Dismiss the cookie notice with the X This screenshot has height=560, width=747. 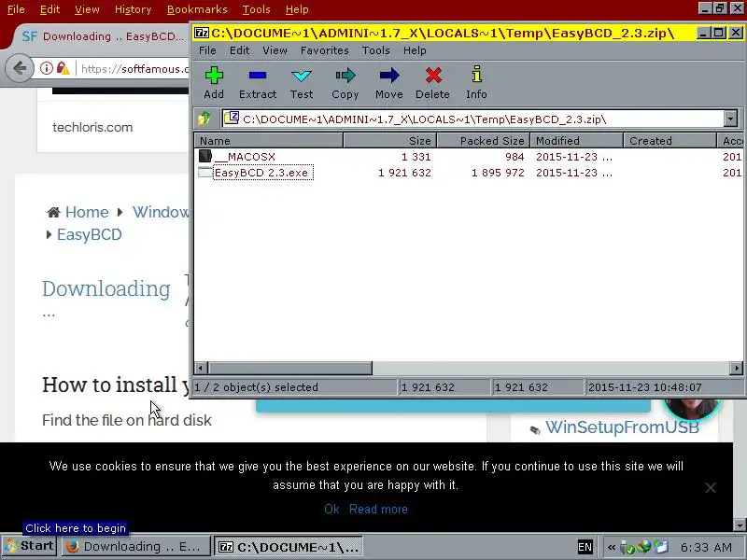711,487
